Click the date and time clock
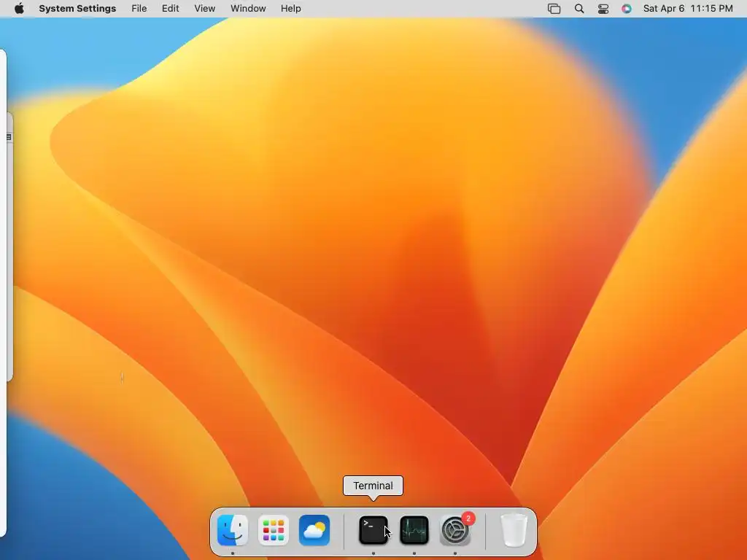This screenshot has height=560, width=747. [x=688, y=9]
